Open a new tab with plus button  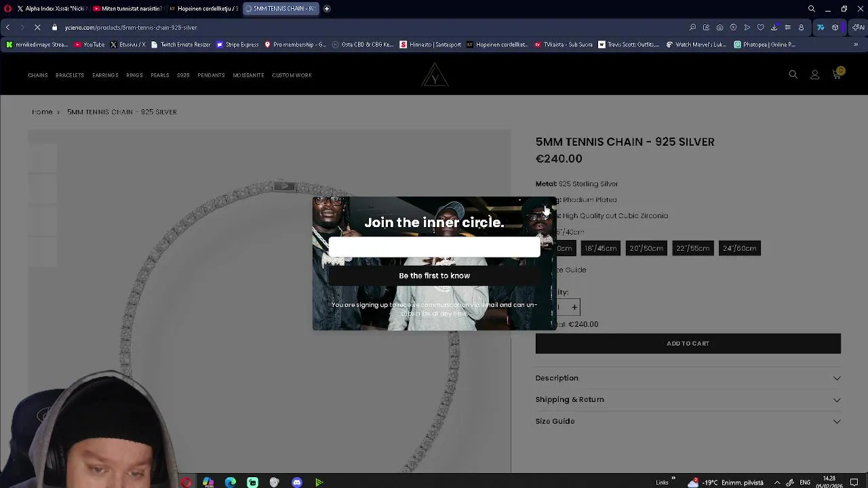[x=327, y=9]
